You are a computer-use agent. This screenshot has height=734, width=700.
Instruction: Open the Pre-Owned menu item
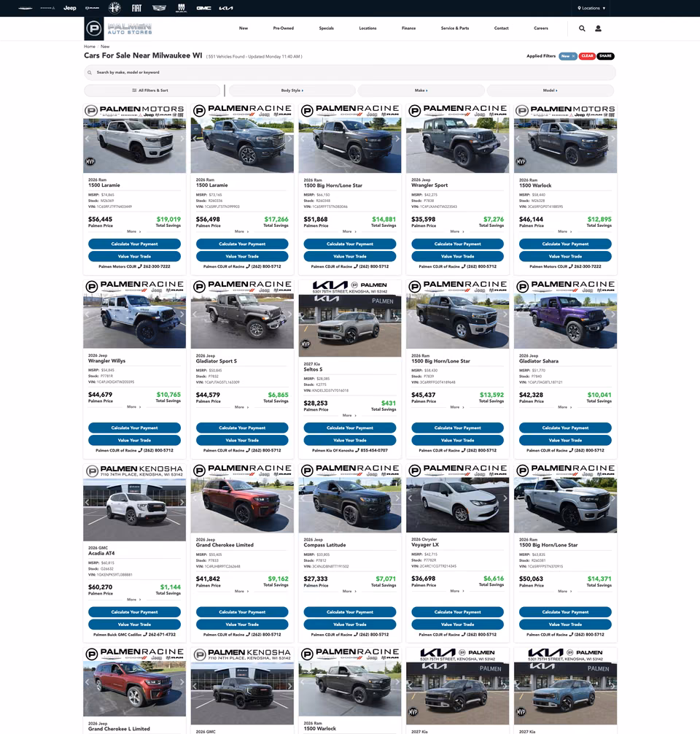[x=284, y=28]
